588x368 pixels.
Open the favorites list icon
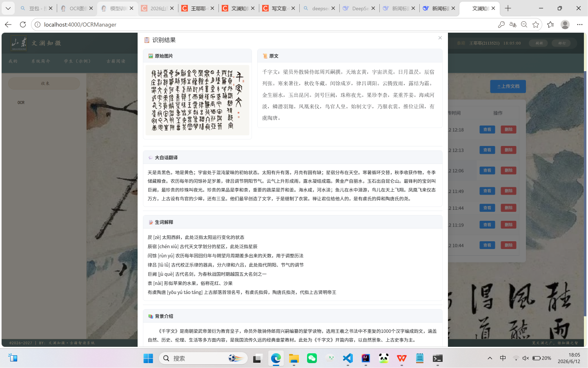click(x=550, y=25)
